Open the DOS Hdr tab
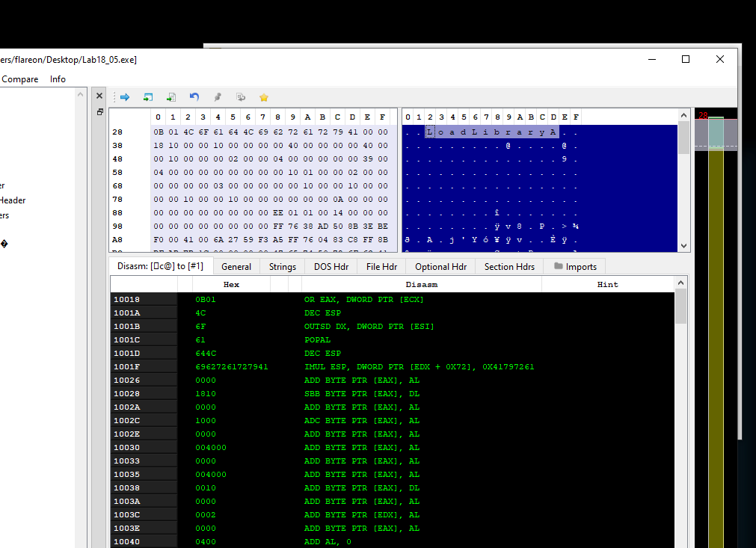Screen dimensions: 756x548 (331, 267)
